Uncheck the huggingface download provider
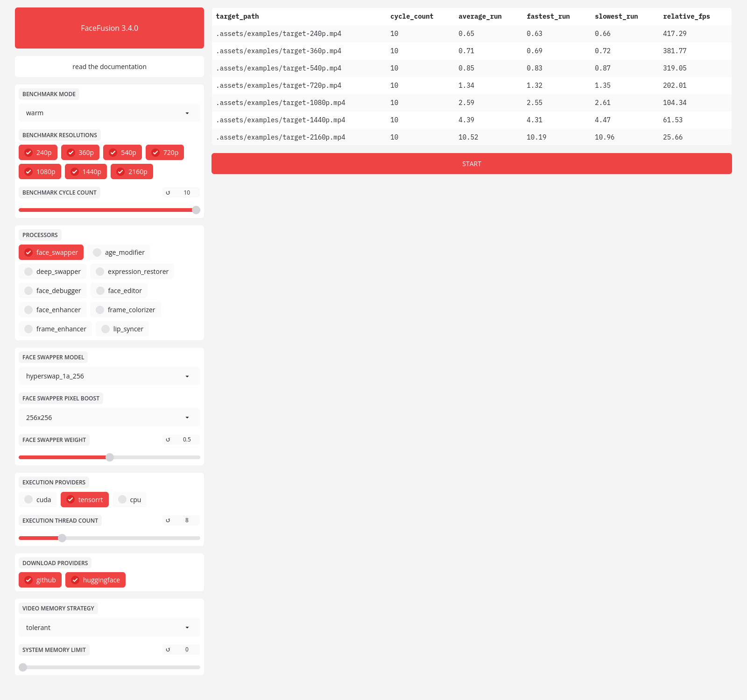The height and width of the screenshot is (700, 747). pos(95,580)
